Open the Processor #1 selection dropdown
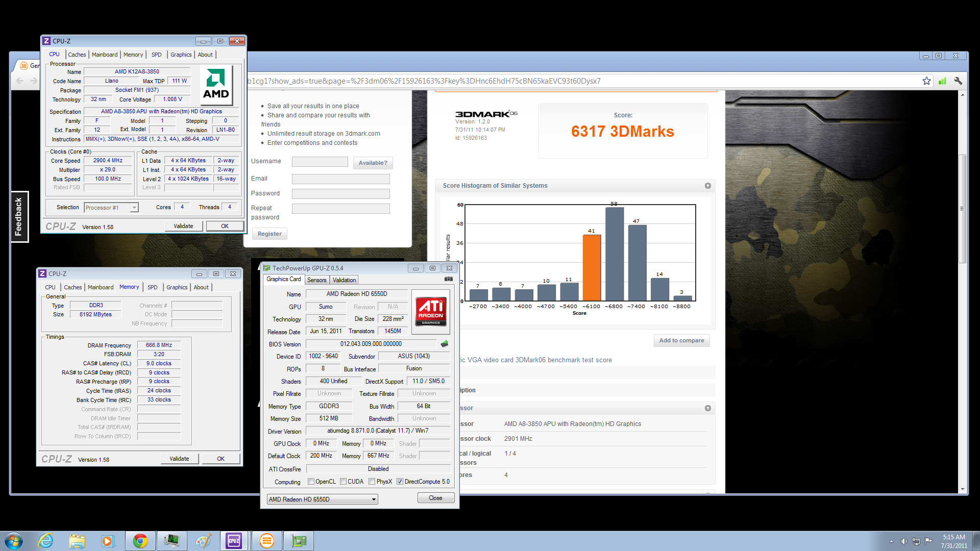This screenshot has width=980, height=551. coord(111,208)
